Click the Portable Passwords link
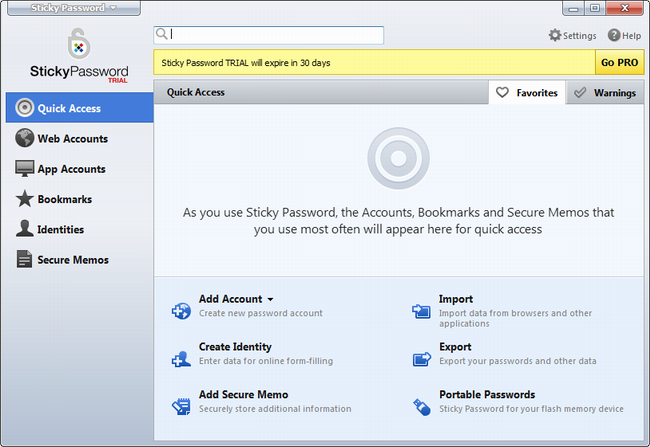The image size is (650, 447). pos(487,394)
